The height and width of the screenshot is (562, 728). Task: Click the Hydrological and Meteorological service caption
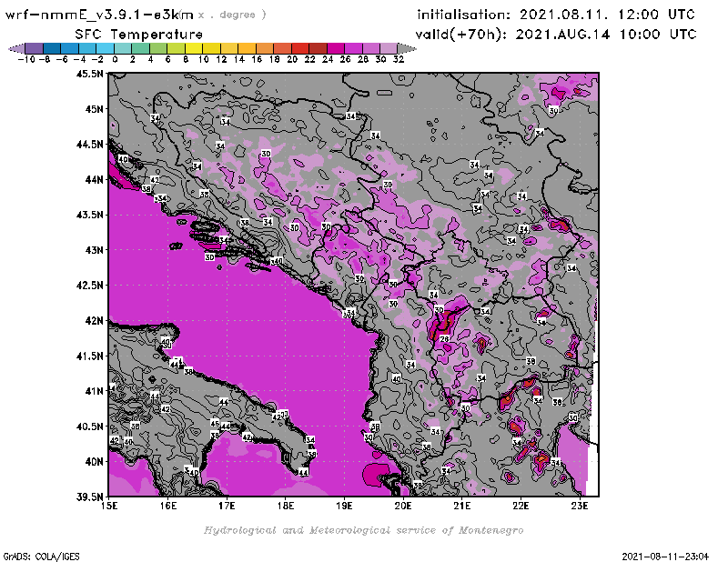coord(362,530)
